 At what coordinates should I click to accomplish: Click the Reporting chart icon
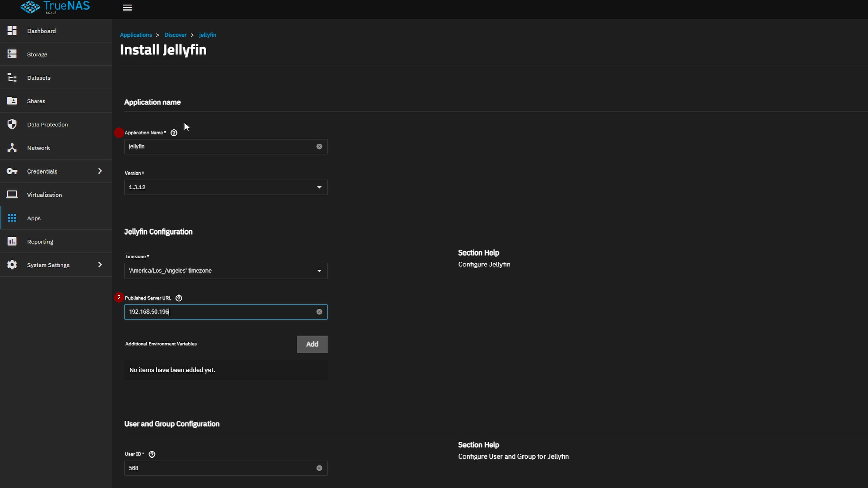[x=12, y=241]
